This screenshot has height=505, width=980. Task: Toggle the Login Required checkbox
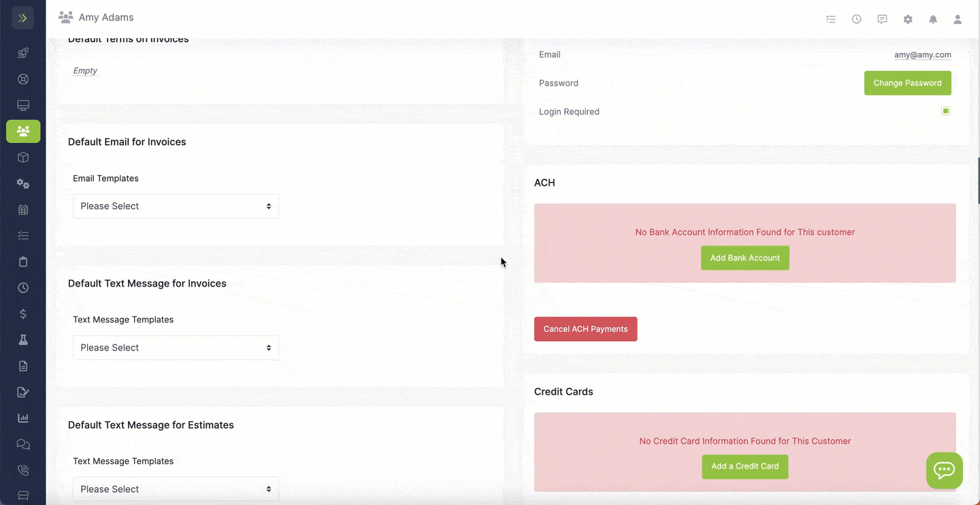click(x=945, y=111)
